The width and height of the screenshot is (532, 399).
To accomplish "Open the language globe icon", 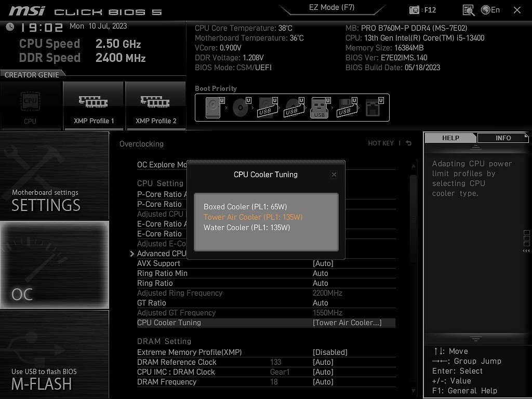I will tap(486, 10).
